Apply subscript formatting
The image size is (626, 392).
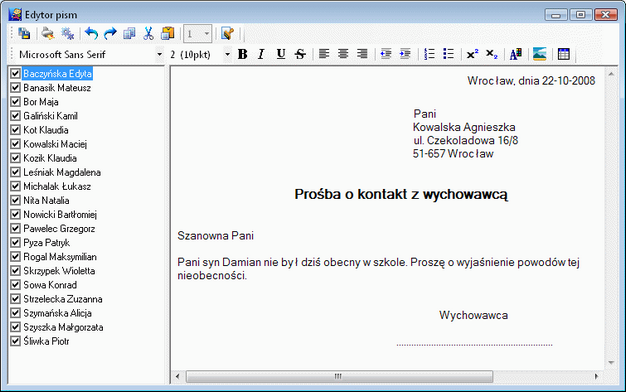[492, 54]
